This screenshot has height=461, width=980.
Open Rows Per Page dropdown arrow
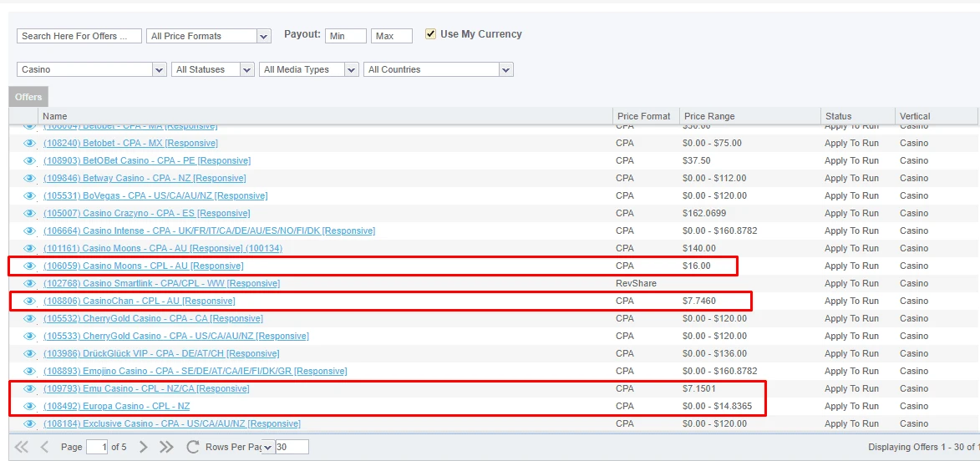pos(267,448)
